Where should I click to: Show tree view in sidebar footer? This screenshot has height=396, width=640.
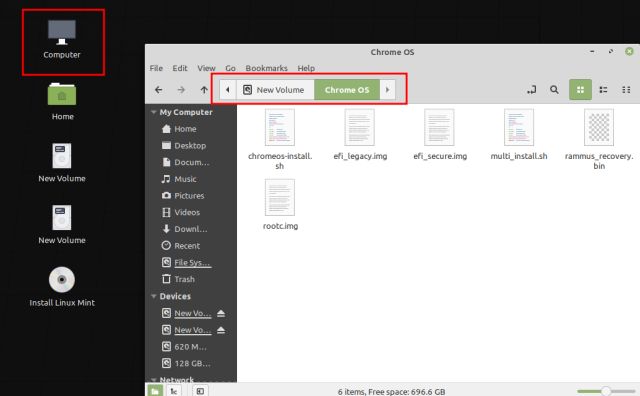[174, 391]
